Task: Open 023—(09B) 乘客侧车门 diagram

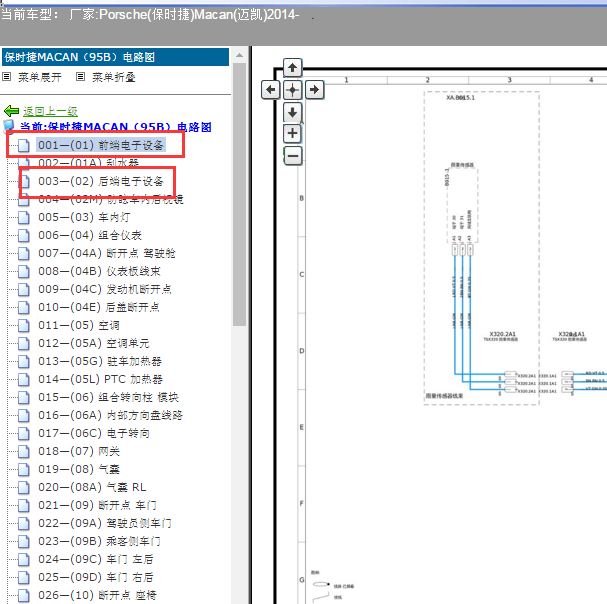Action: (x=99, y=541)
